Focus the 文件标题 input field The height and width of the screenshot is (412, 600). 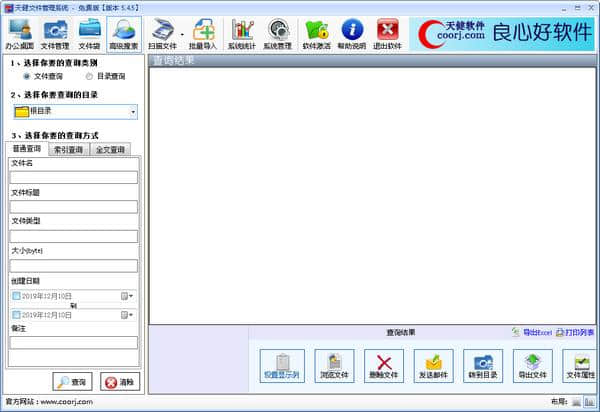pos(74,207)
